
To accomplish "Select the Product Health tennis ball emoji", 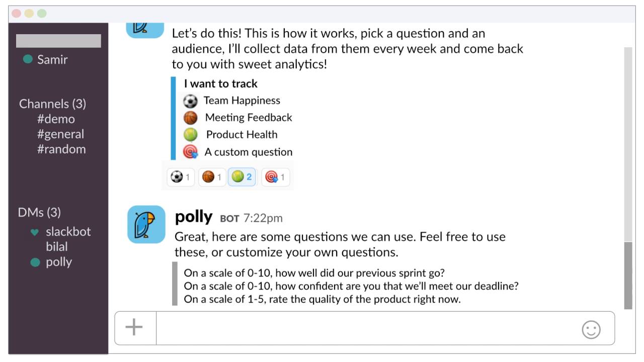I will [190, 135].
